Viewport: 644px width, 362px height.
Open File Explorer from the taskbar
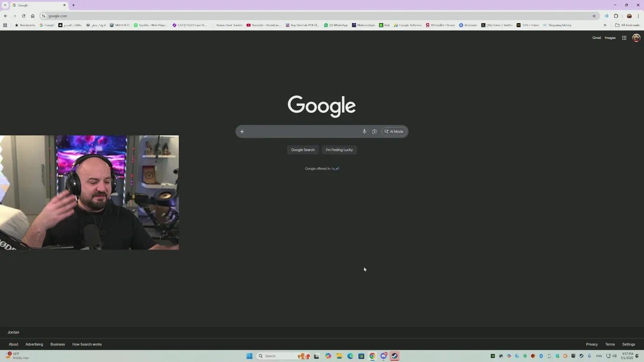[339, 356]
